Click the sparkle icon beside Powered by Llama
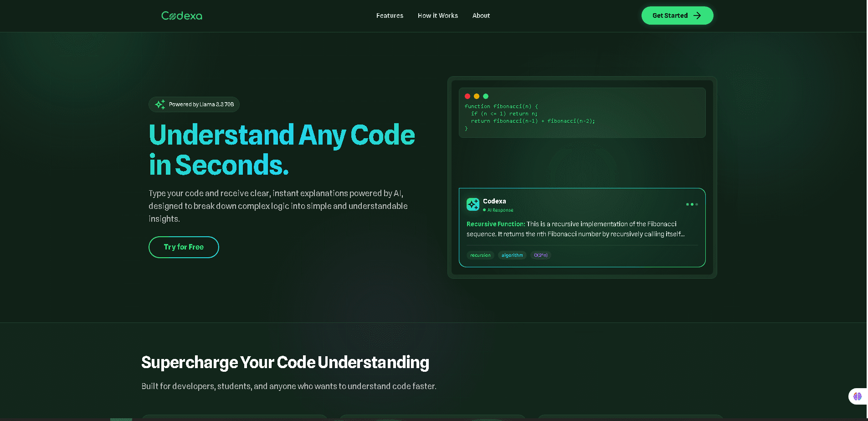This screenshot has width=868, height=421. pyautogui.click(x=160, y=104)
